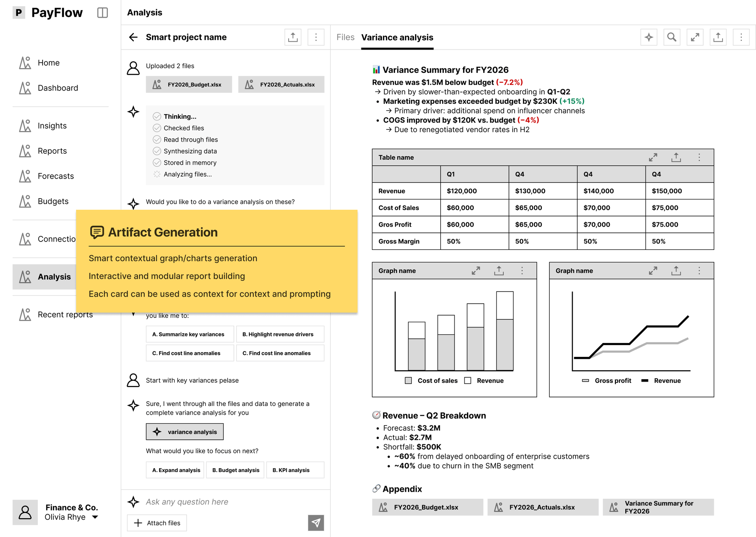The image size is (756, 537).
Task: Open account dropdown next to Olivia Rhye
Action: tap(95, 517)
